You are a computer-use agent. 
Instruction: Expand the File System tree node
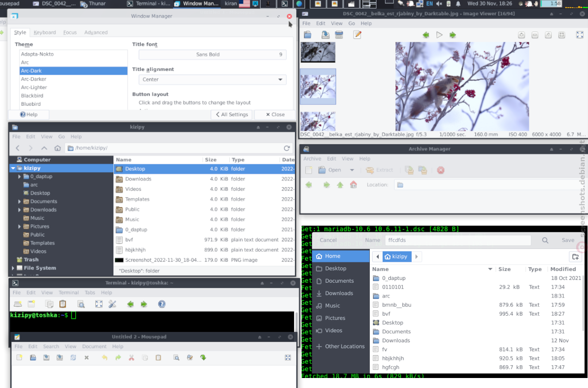(13, 268)
